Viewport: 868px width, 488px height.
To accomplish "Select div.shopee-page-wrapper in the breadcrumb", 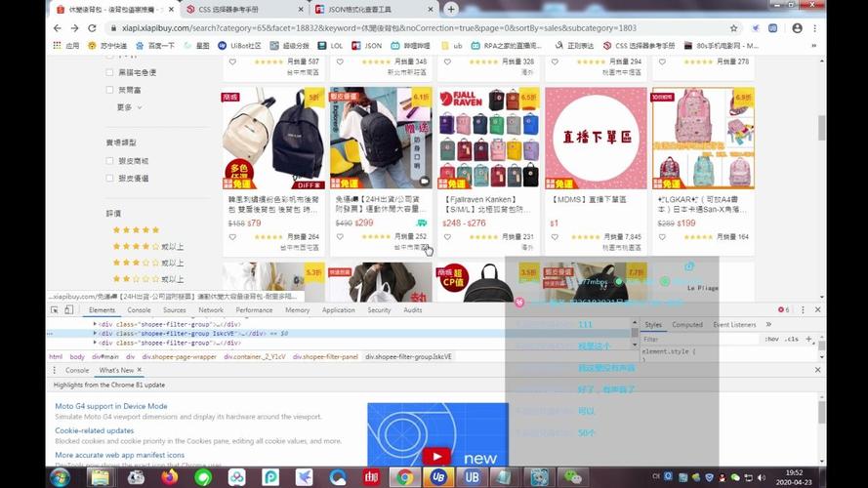I will pyautogui.click(x=180, y=357).
